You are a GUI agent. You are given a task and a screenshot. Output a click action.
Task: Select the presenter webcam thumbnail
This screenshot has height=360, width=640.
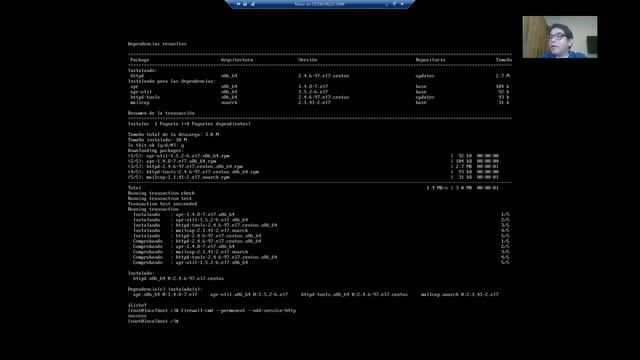point(560,37)
